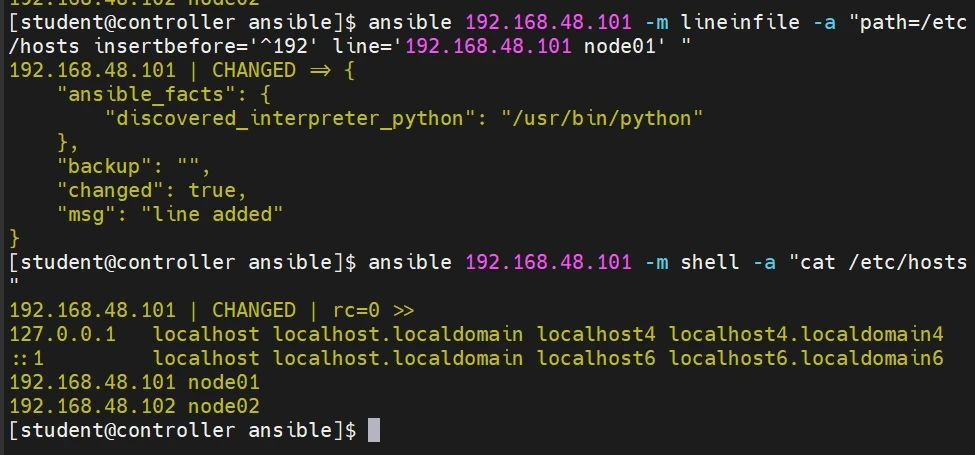Click the localhost6.localdomain6 hostname
Image resolution: width=975 pixels, height=455 pixels.
(806, 358)
